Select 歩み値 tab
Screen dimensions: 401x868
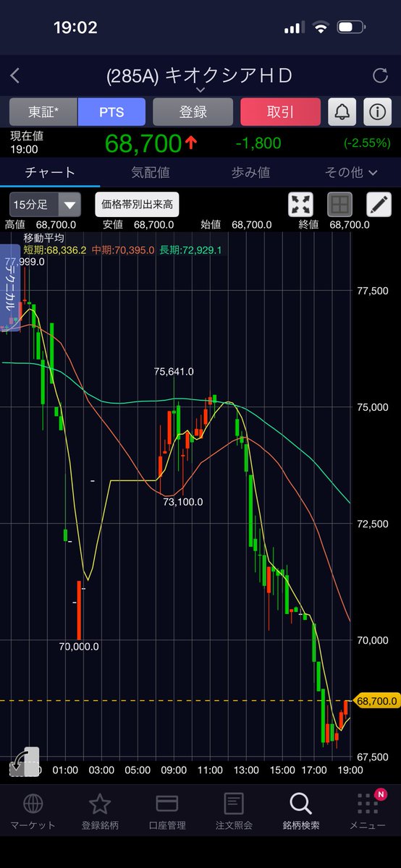tap(250, 172)
